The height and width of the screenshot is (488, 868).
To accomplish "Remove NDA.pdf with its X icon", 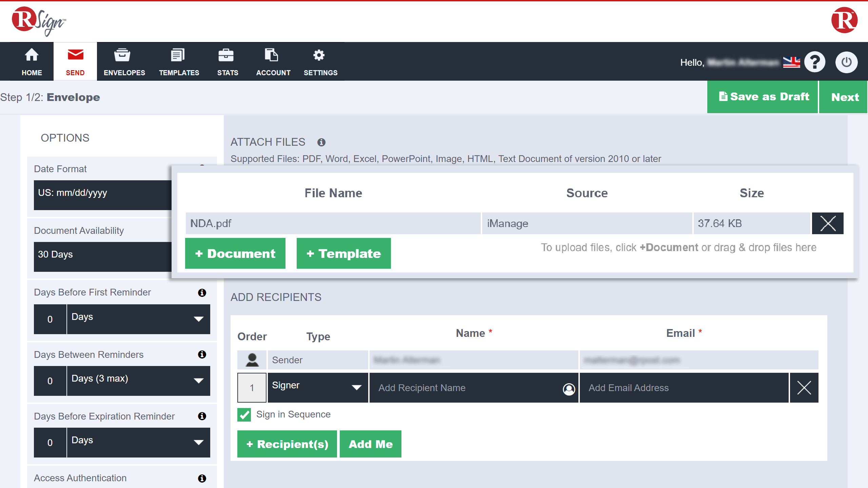I will (827, 224).
